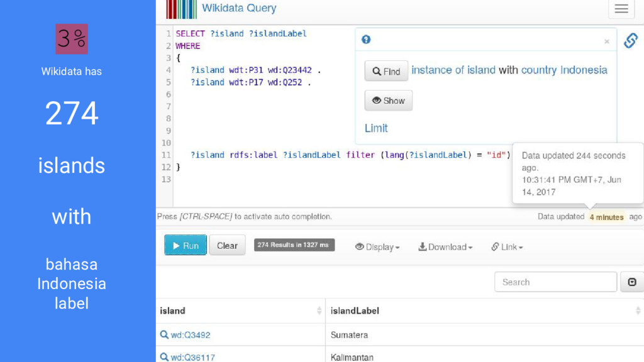Click the 3% badge on the blue panel

tap(72, 39)
